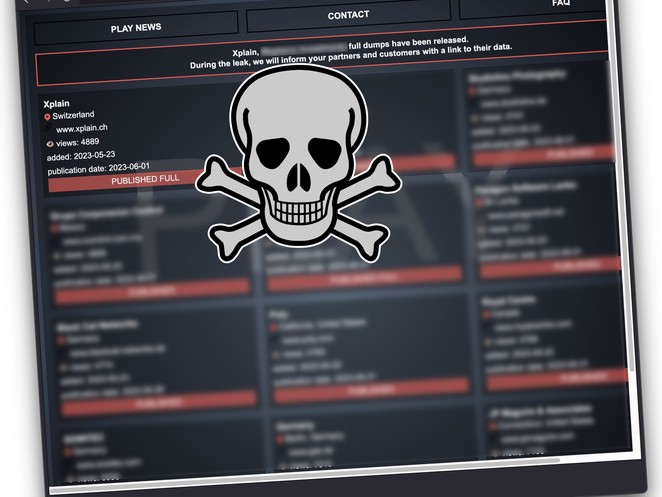Screen dimensions: 662x497
Task: Open the FAQ tab
Action: pyautogui.click(x=560, y=4)
